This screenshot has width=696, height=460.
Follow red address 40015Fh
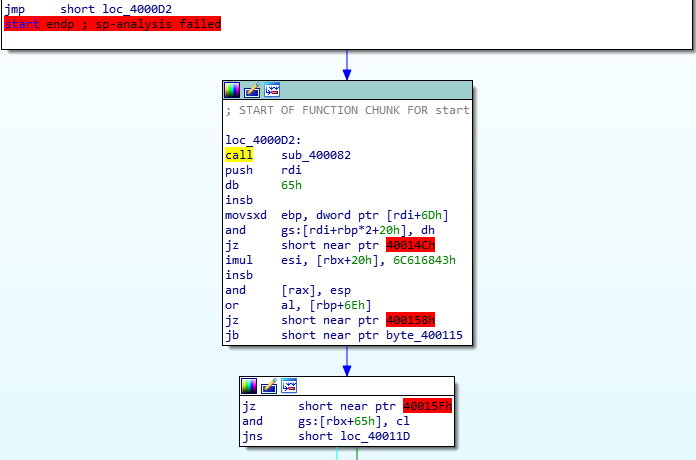427,406
